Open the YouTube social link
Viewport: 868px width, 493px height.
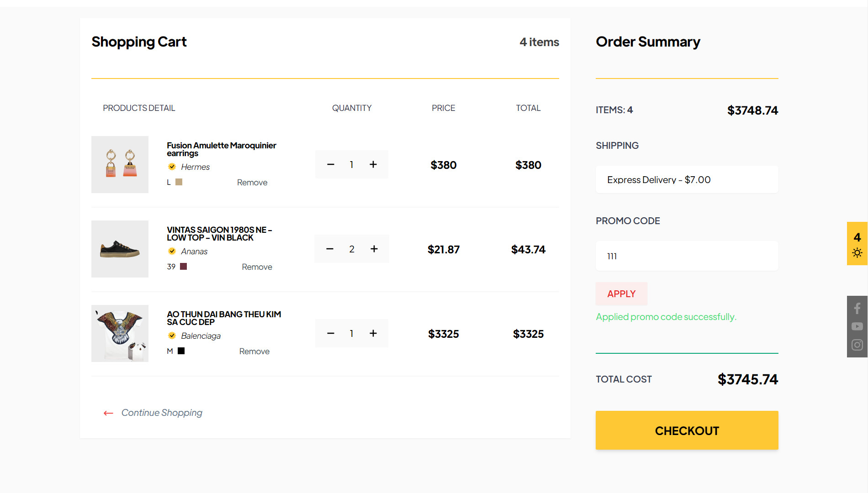857,326
